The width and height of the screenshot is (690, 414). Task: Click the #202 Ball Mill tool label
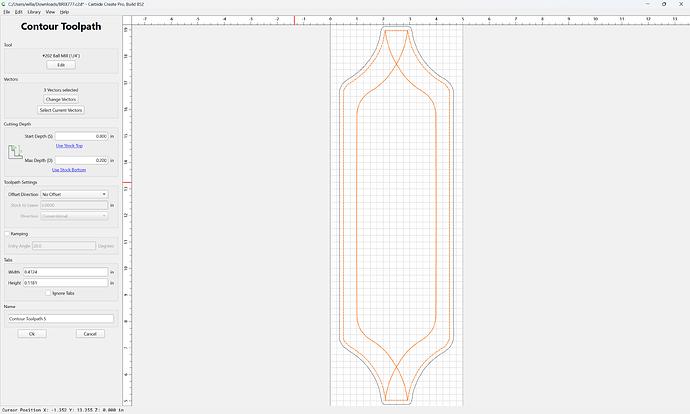[61, 56]
